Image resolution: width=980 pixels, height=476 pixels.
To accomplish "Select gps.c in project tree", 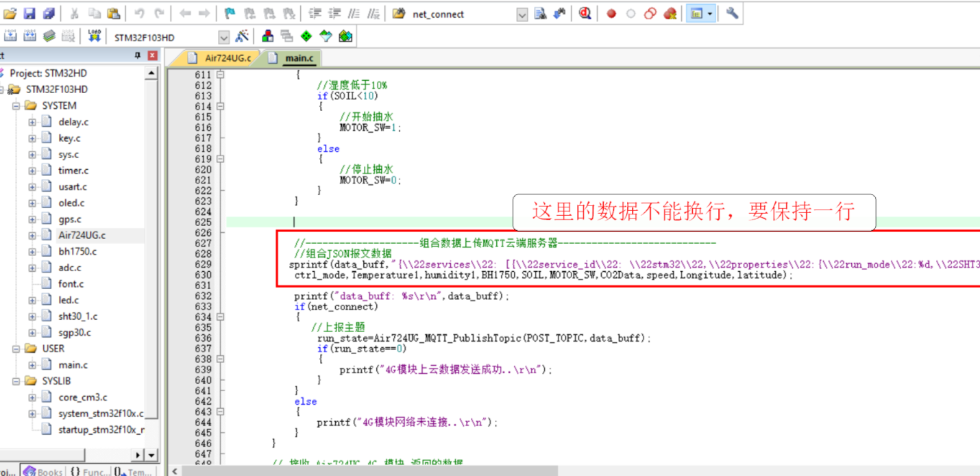I will (x=69, y=219).
